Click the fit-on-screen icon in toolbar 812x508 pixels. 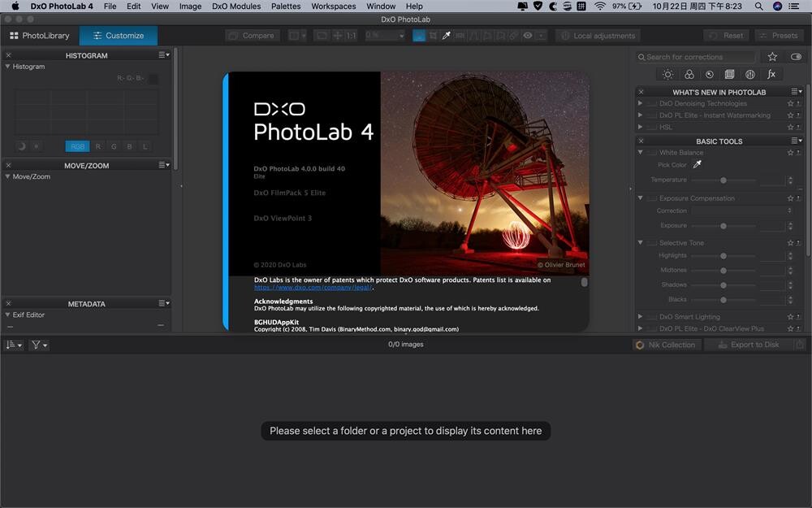[322, 36]
